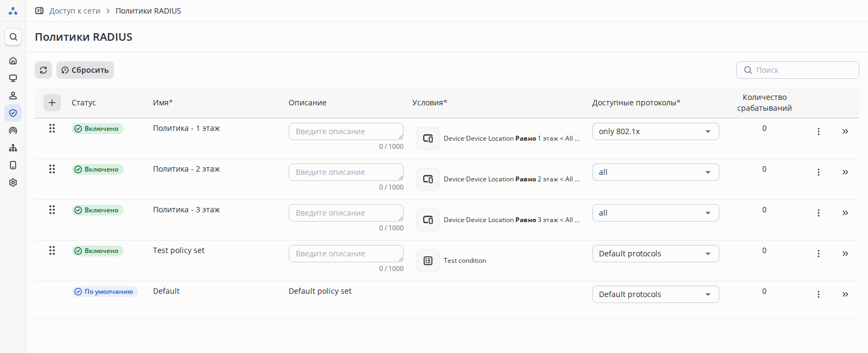Click the plus icon to add policy
This screenshot has width=868, height=353.
click(x=52, y=102)
